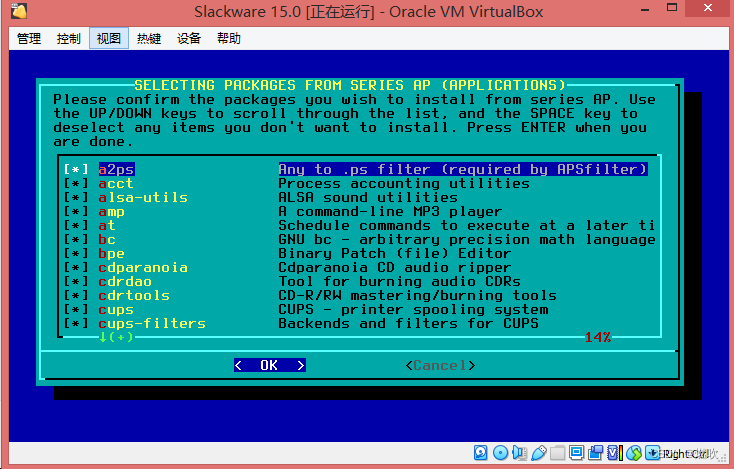Click 'Process accounting utilities' description
This screenshot has width=734, height=469.
(x=404, y=183)
